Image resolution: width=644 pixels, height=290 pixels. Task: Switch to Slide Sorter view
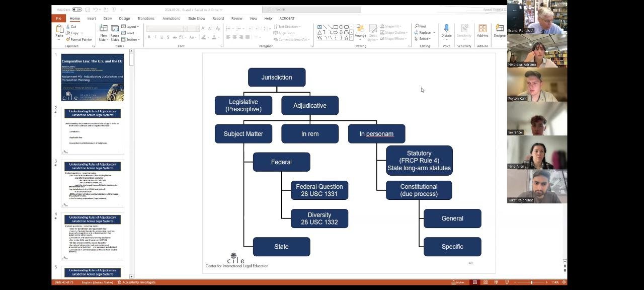point(486,282)
